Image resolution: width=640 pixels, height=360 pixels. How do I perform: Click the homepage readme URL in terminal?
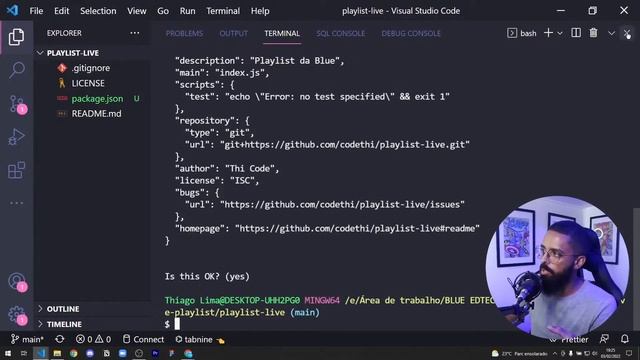click(357, 229)
